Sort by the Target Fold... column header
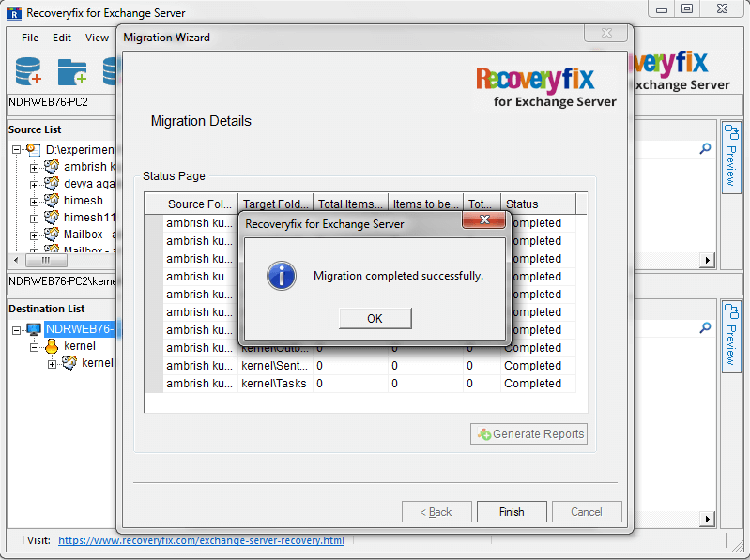 (x=276, y=204)
